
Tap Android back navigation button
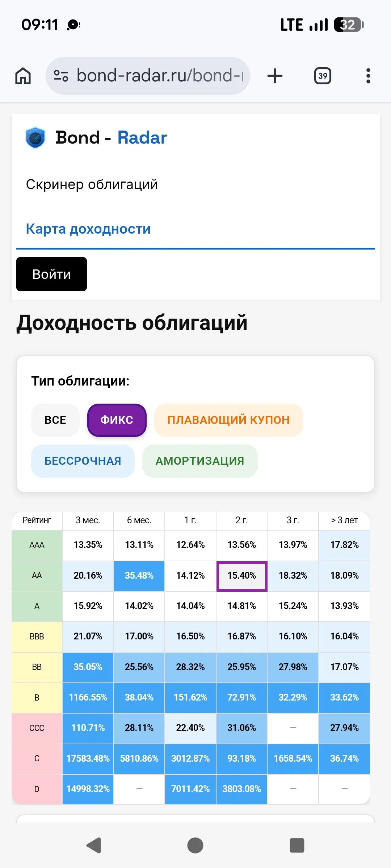point(94,845)
